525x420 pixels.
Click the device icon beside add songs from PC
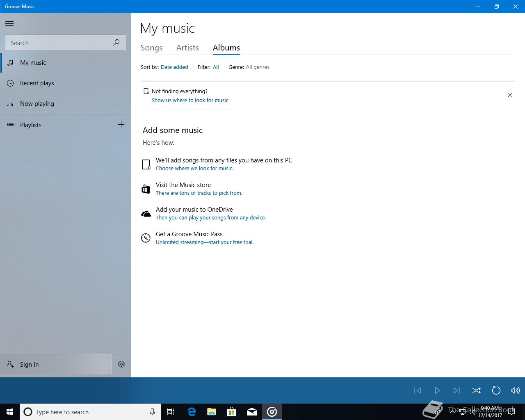coord(146,164)
